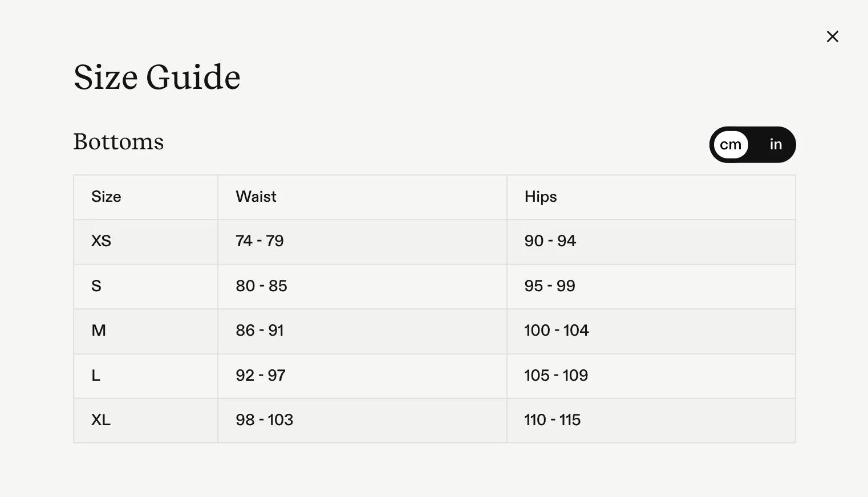The image size is (868, 497).
Task: Click the Waist column header
Action: [256, 197]
